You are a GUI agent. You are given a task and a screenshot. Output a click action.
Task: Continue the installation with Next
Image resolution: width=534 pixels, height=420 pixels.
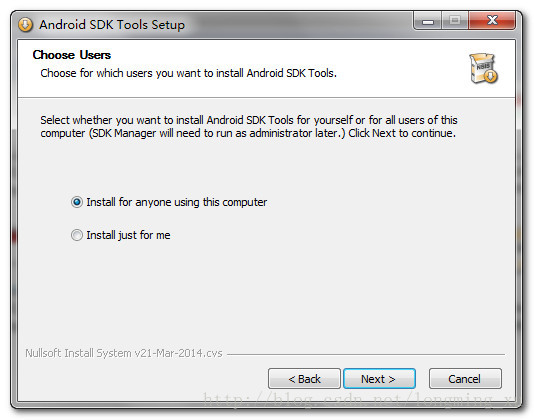click(x=379, y=378)
